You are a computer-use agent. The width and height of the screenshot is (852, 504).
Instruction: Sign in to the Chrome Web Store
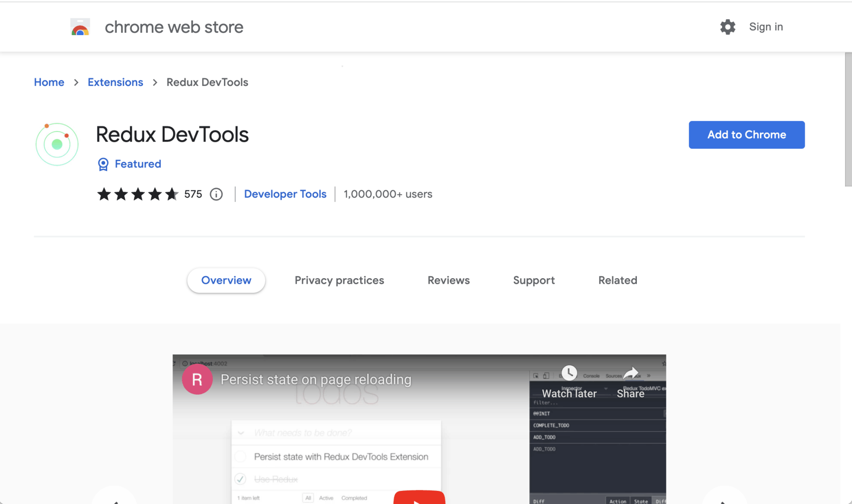pyautogui.click(x=766, y=27)
